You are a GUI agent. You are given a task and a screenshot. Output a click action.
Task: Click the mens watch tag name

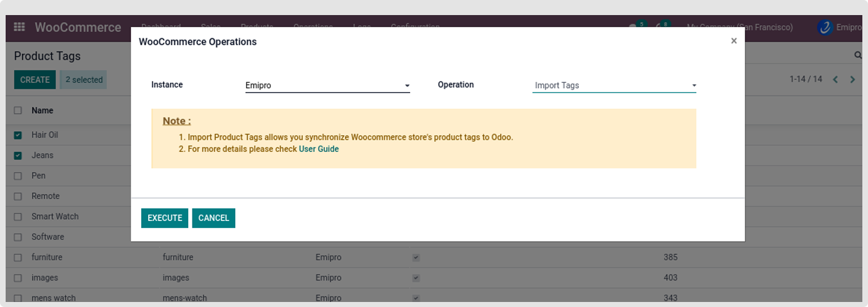53,298
